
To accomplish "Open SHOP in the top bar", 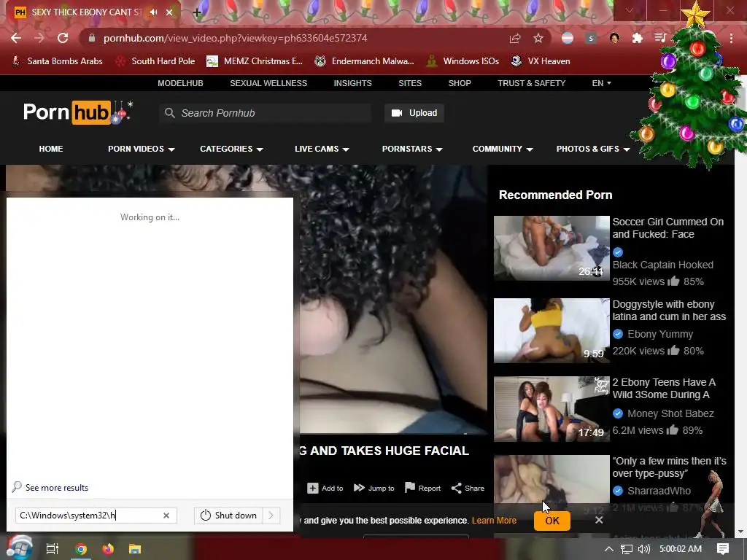I will (x=460, y=83).
